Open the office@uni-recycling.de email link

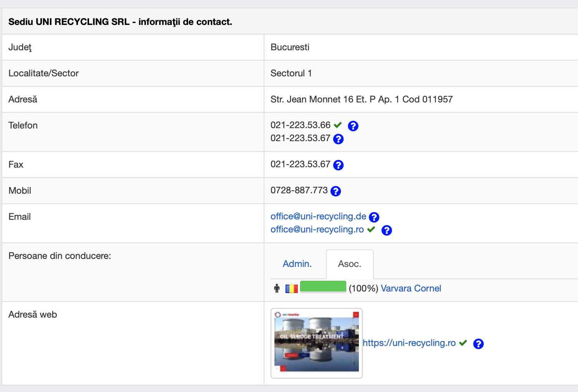click(318, 216)
